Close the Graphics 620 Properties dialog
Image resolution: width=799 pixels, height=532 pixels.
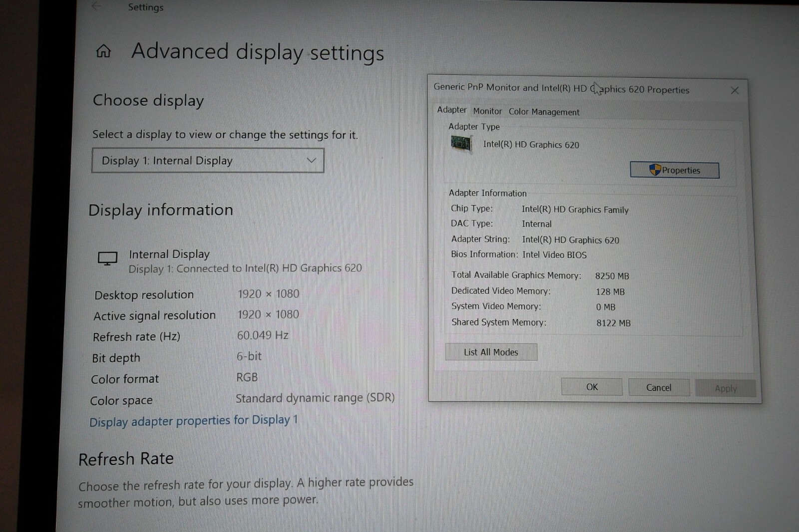coord(735,90)
